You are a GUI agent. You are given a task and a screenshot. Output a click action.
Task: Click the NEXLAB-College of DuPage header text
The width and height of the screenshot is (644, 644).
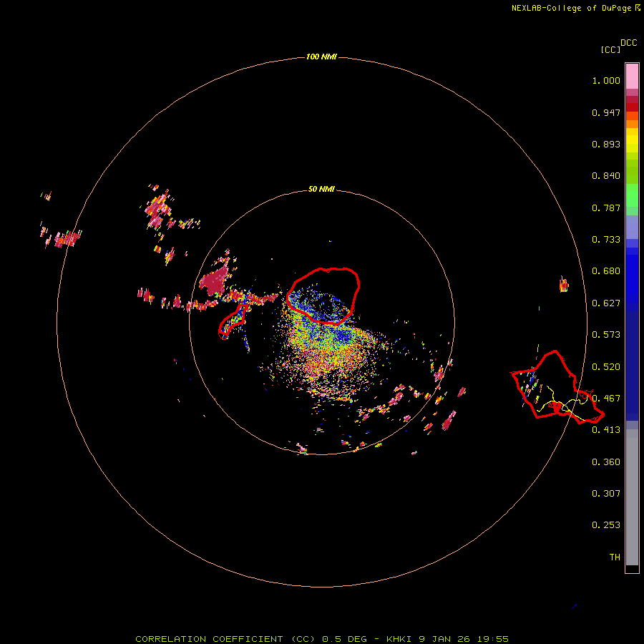[x=575, y=8]
